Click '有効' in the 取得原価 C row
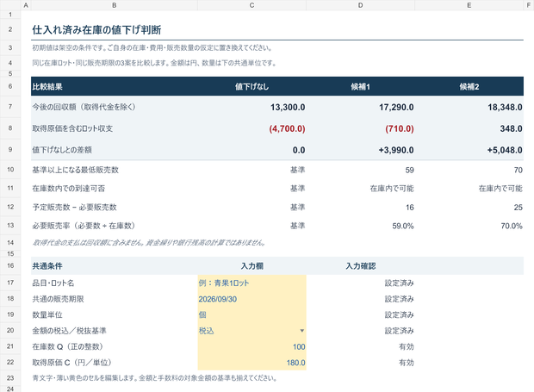This screenshot has height=392, width=534. [407, 363]
